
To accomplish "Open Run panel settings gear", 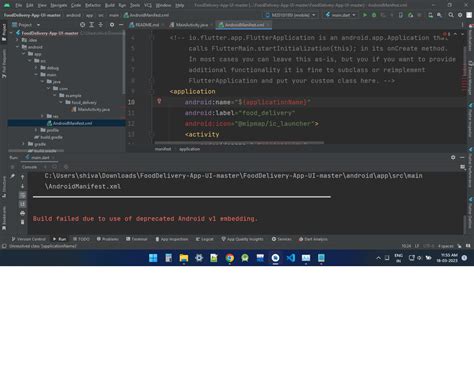I will 453,157.
